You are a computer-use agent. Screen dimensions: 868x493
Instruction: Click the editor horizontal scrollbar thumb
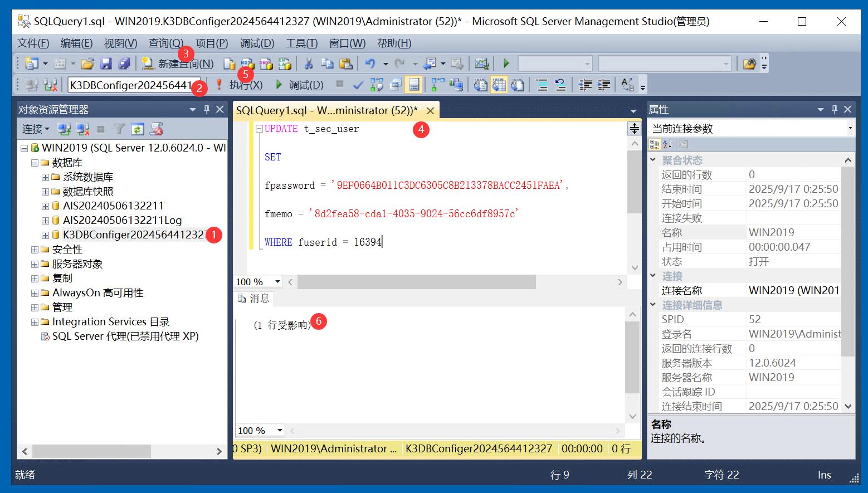pos(417,282)
